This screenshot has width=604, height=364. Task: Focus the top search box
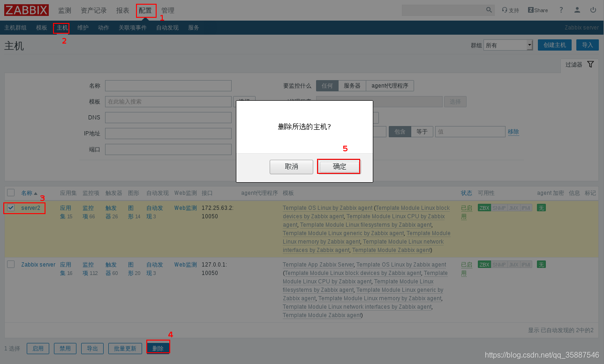pos(444,10)
